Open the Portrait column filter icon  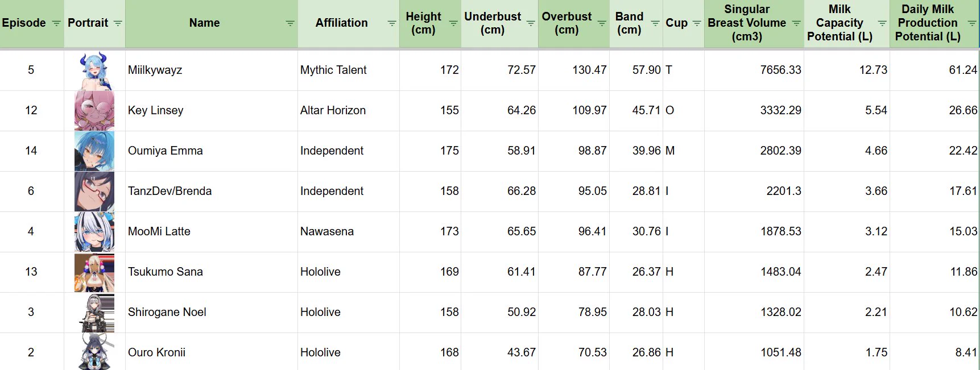coord(118,23)
